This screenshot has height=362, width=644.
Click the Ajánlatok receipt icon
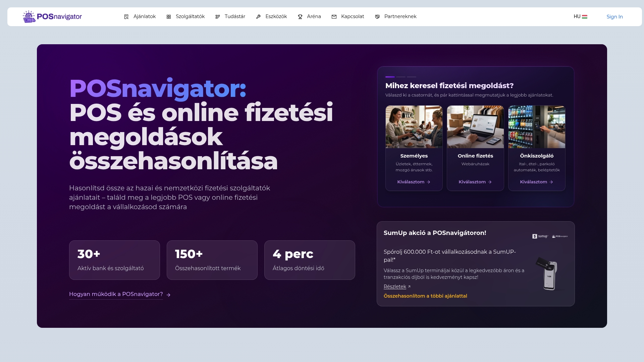coord(126,17)
